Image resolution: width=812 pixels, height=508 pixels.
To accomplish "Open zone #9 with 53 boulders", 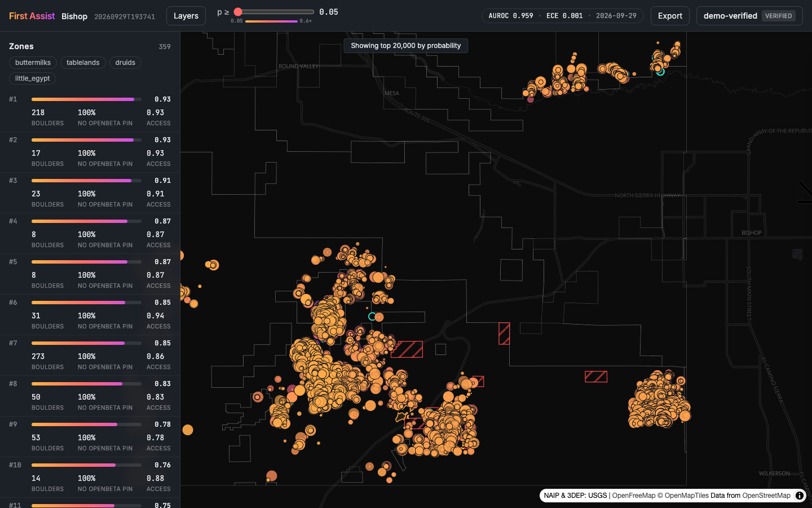I will coord(90,437).
